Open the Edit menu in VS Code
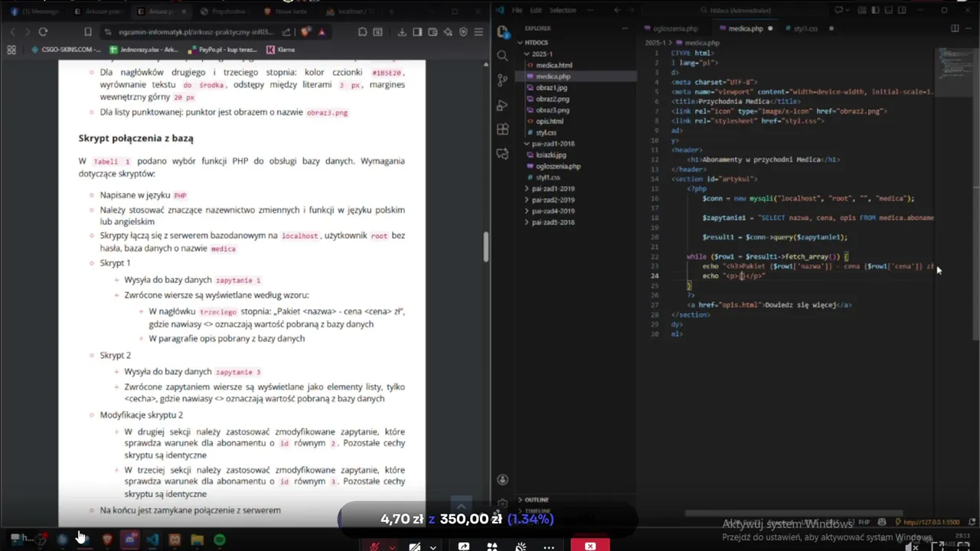The height and width of the screenshot is (551, 980). (x=536, y=10)
